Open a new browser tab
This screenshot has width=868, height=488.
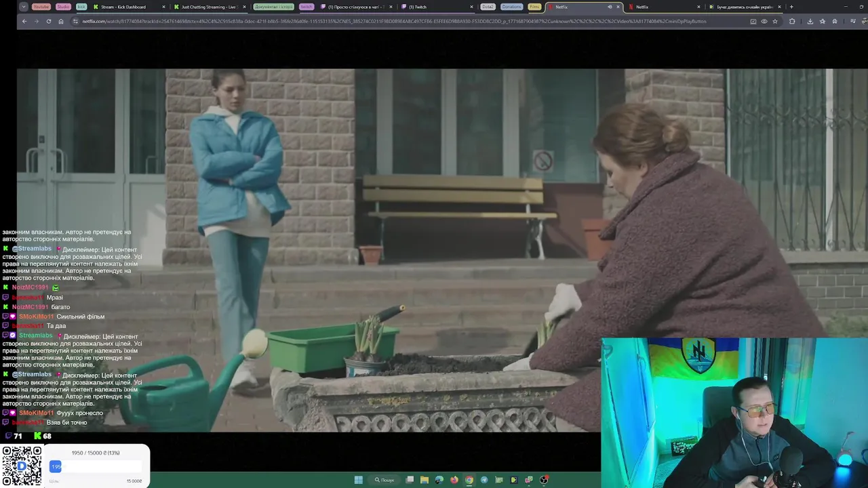click(x=791, y=7)
